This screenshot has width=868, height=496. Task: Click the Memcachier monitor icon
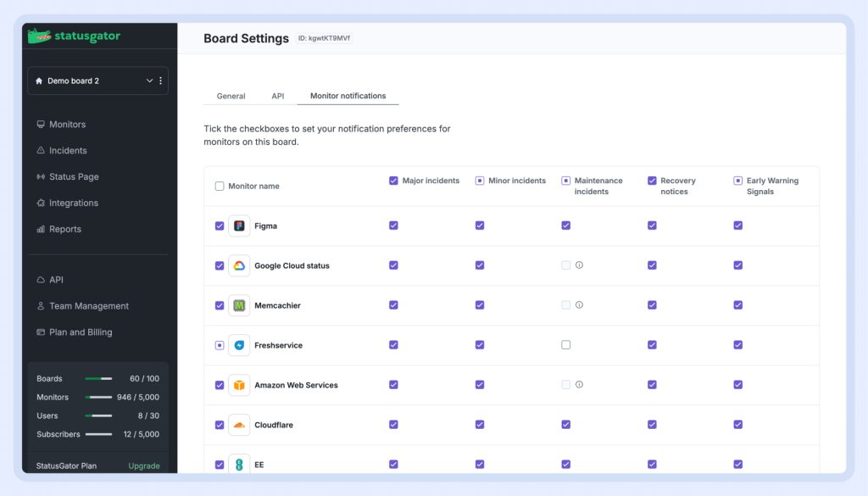[239, 305]
